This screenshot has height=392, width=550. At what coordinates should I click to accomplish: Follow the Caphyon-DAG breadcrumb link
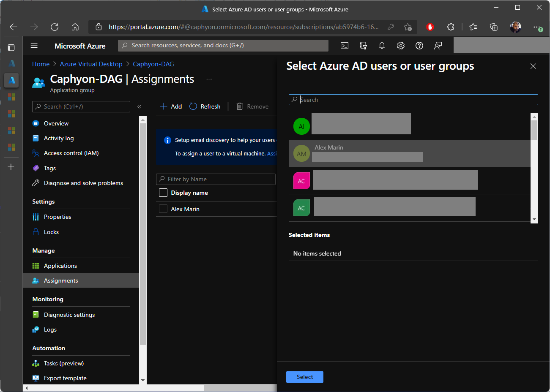click(153, 64)
